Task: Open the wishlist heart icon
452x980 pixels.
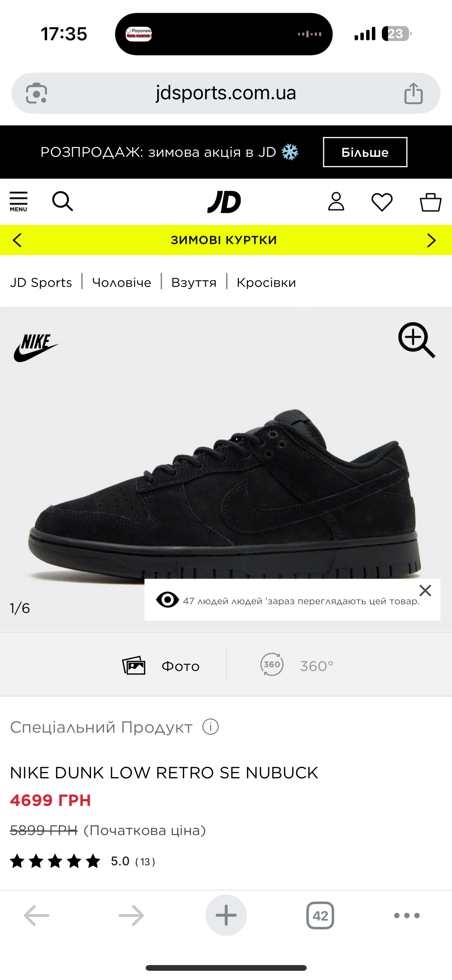Action: coord(382,202)
